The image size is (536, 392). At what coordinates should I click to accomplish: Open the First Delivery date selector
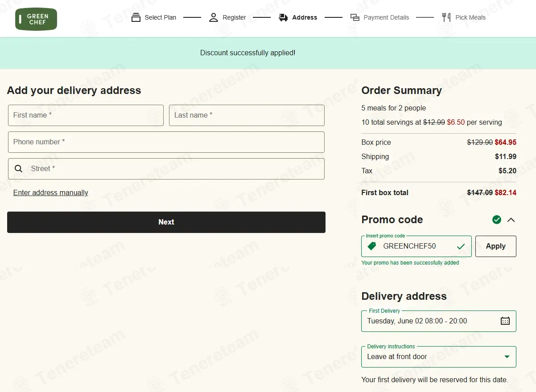(439, 321)
